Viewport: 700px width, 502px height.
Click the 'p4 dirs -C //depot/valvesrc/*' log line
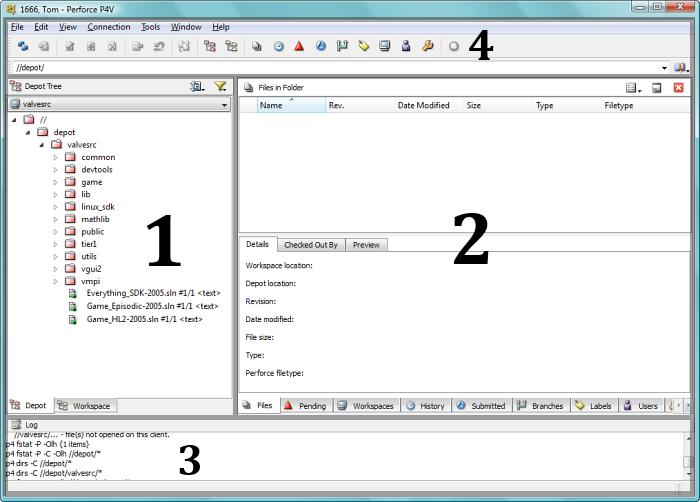(x=54, y=473)
